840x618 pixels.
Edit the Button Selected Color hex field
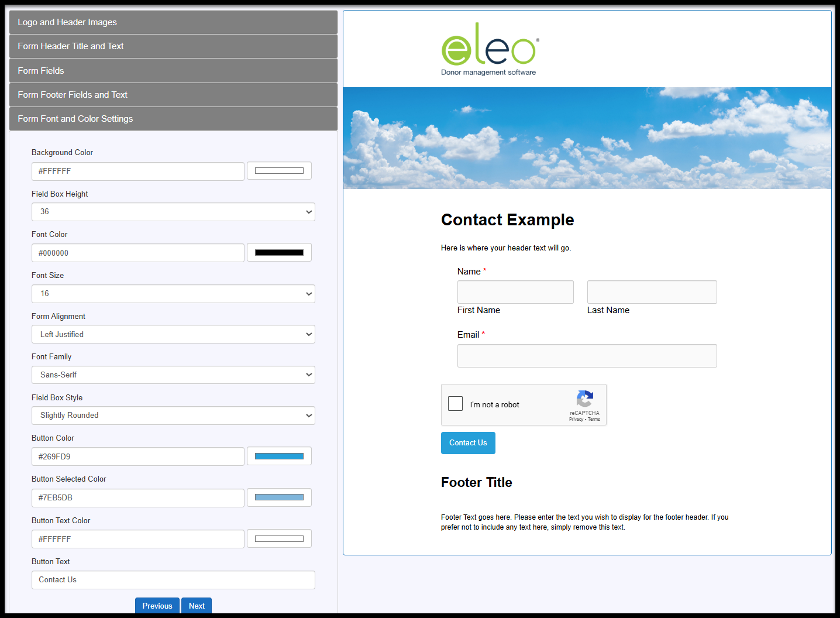138,498
